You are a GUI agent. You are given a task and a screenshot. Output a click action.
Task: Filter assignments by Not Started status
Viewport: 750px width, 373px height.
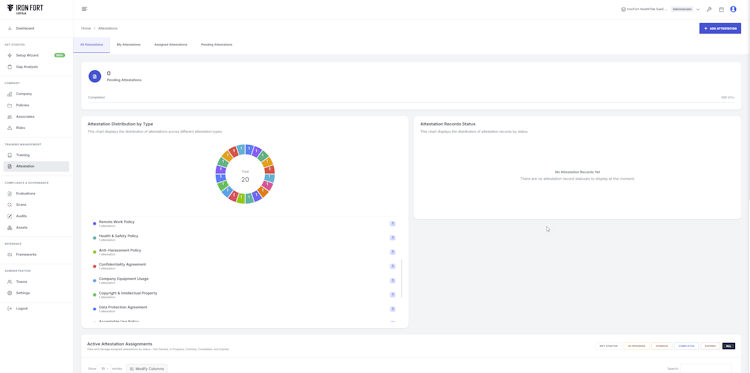(608, 346)
